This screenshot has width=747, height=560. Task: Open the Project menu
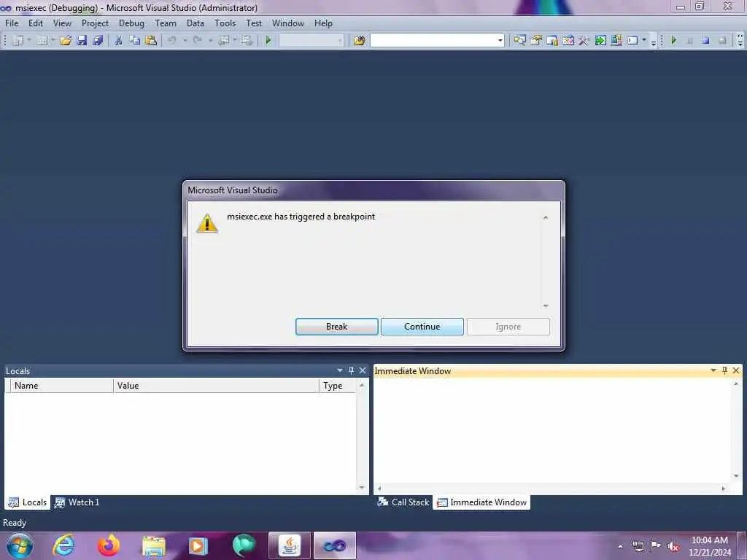(95, 23)
